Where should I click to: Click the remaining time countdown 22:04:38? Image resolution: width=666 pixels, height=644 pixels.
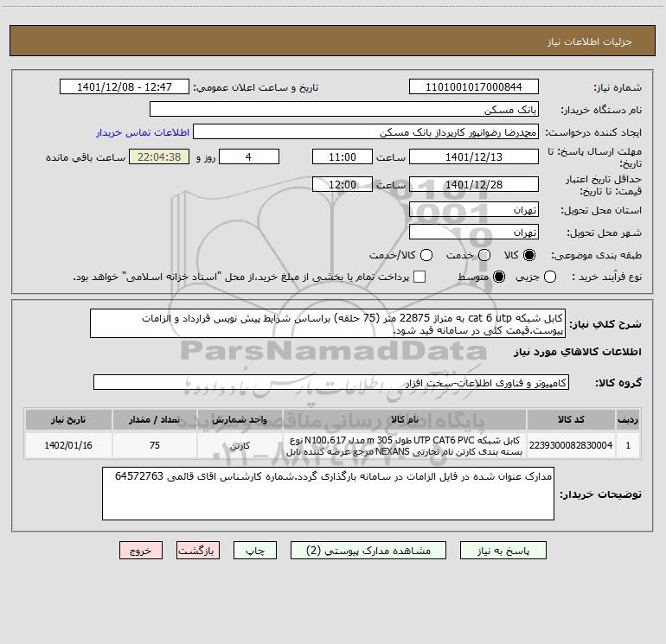coord(159,156)
